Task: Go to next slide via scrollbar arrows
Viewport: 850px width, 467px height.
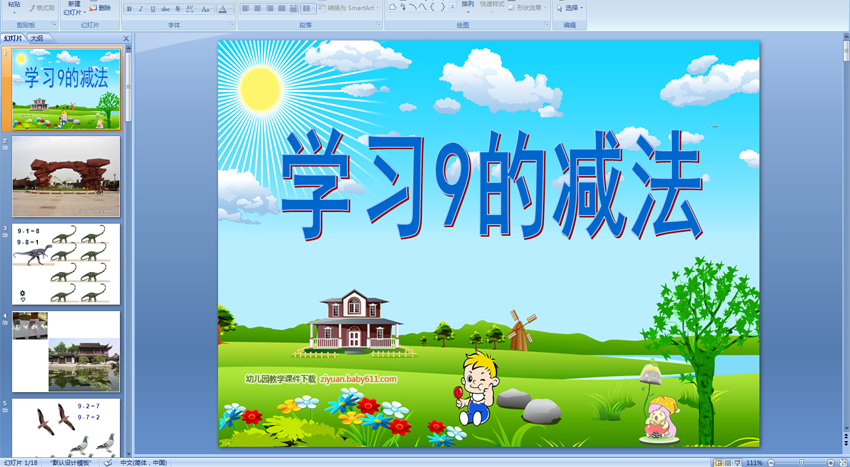Action: pos(846,443)
